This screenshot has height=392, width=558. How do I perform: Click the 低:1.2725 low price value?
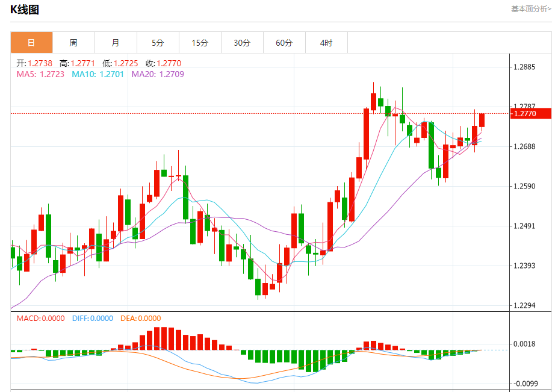(x=120, y=63)
